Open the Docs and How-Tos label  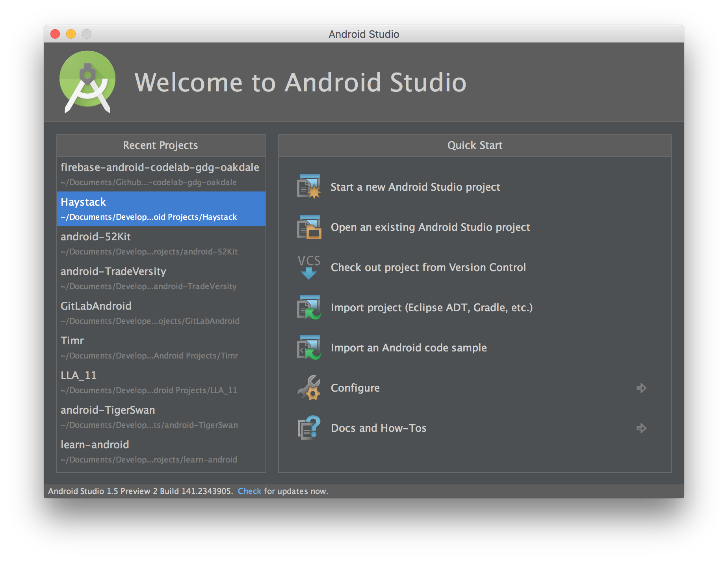click(x=379, y=428)
